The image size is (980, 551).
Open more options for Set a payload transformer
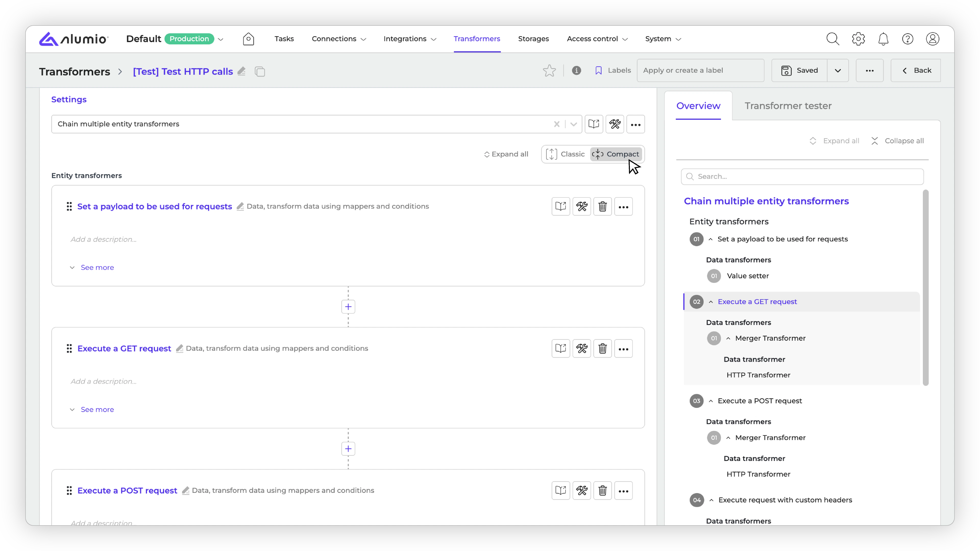point(623,206)
